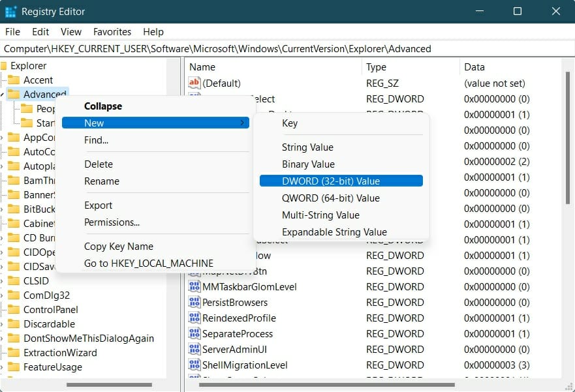This screenshot has height=392, width=575.
Task: Click the Discardable folder icon
Action: pyautogui.click(x=14, y=324)
